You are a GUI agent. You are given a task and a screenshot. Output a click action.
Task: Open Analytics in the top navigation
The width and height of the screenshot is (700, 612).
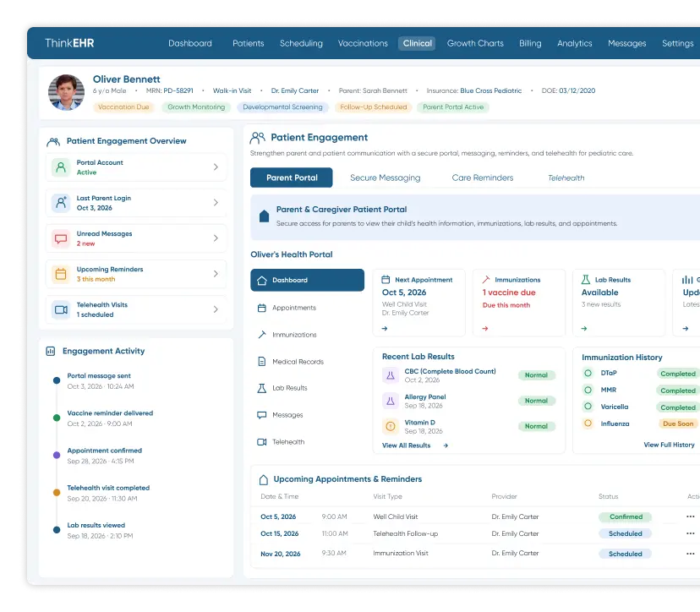coord(575,43)
